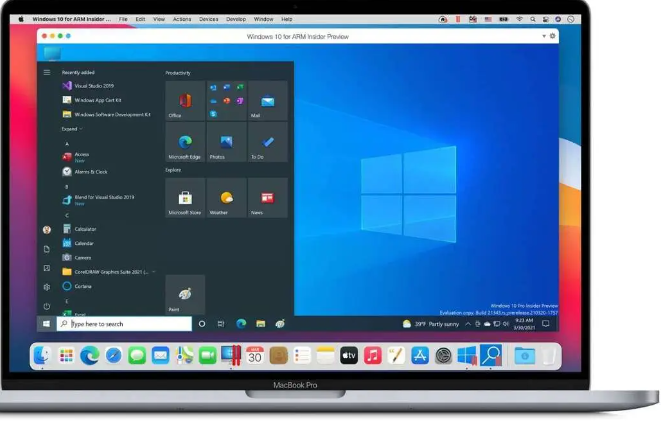Launch Blend for Visual Studio 2019

(x=98, y=200)
